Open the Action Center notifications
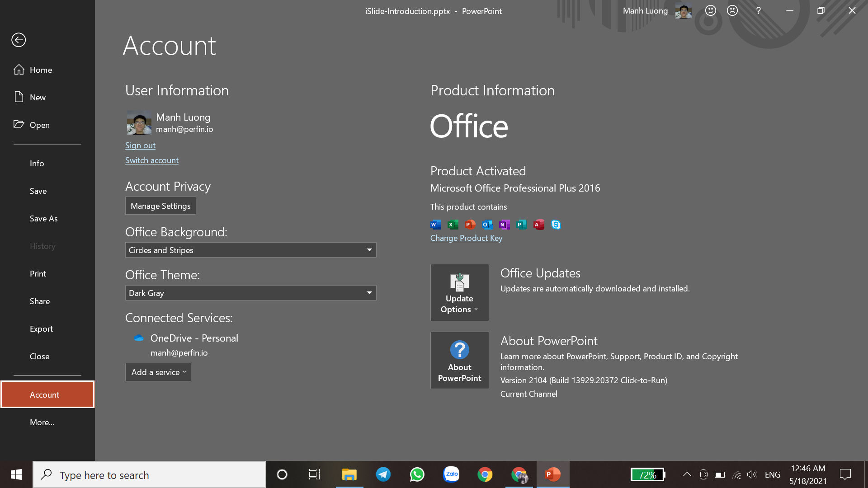Viewport: 868px width, 488px height. click(x=845, y=474)
